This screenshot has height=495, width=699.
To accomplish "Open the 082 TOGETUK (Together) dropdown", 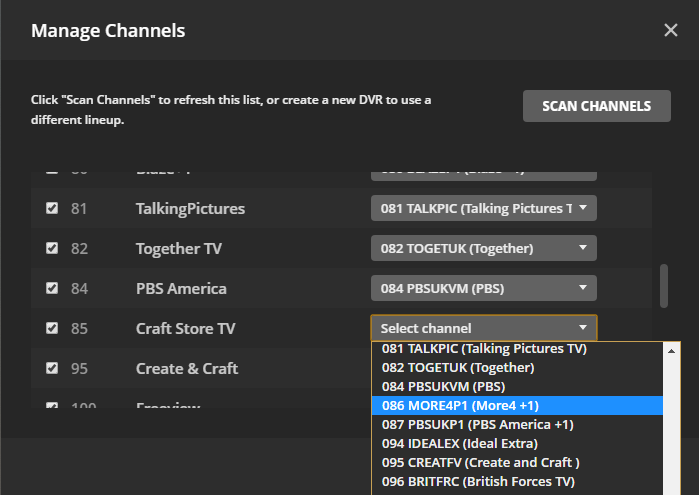I will 484,248.
